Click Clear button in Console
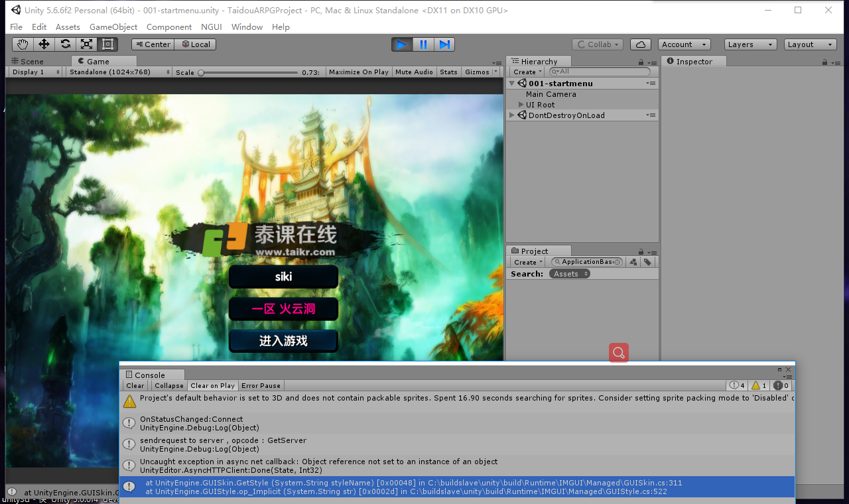Viewport: 849px width, 504px height. [x=135, y=385]
